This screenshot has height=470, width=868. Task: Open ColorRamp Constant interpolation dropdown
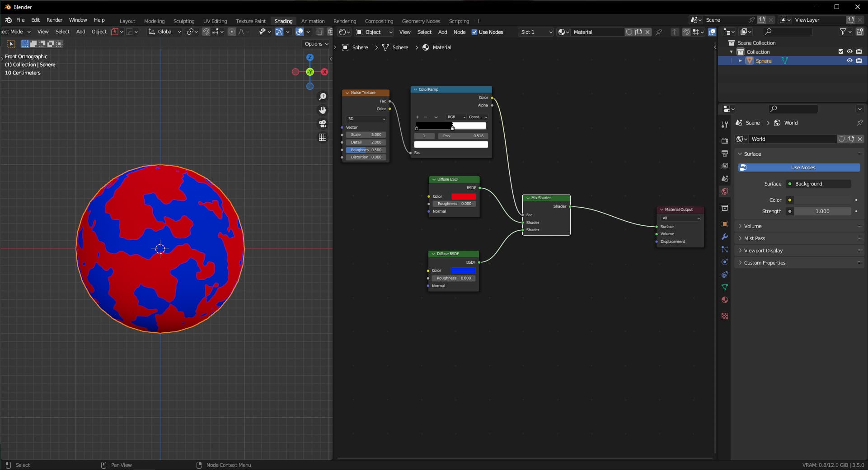[x=478, y=117]
